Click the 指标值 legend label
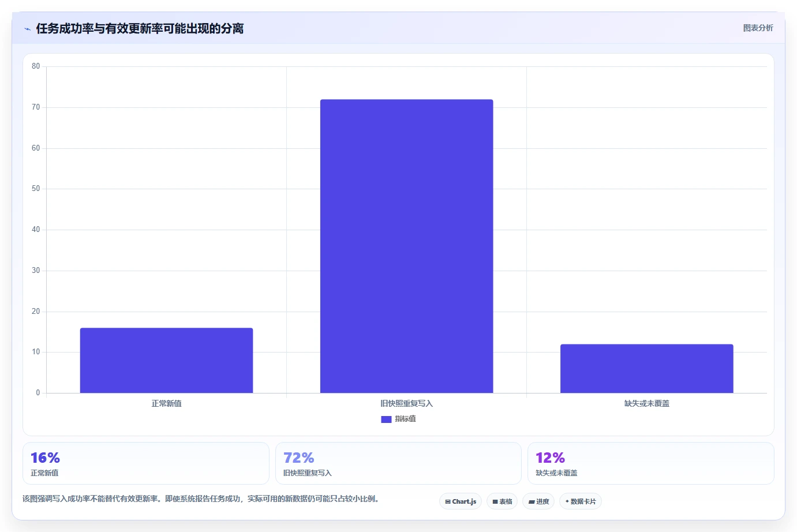The image size is (797, 532). click(405, 419)
